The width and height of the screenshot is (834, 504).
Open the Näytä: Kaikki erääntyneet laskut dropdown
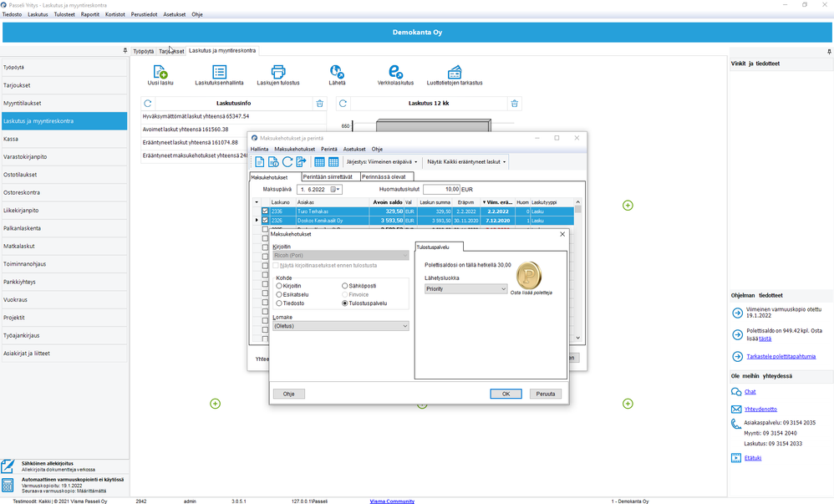coord(466,162)
